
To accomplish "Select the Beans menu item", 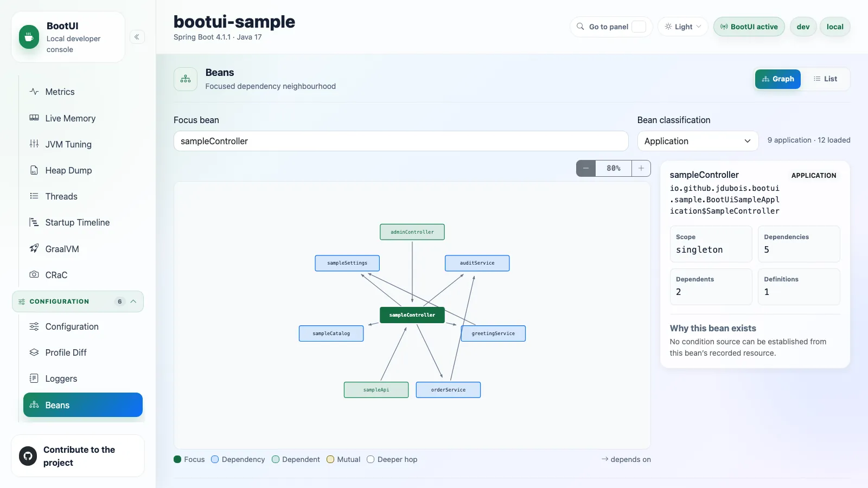I will coord(83,405).
